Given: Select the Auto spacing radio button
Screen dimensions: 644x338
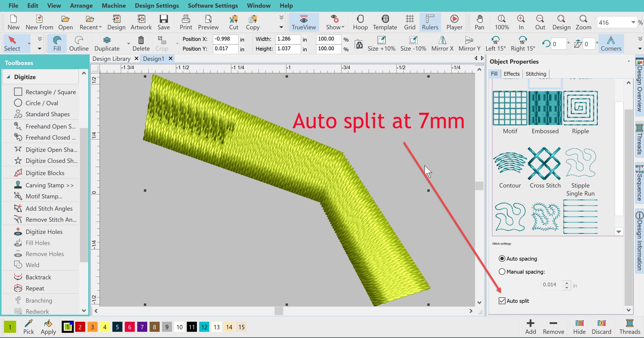Looking at the screenshot, I should (502, 259).
